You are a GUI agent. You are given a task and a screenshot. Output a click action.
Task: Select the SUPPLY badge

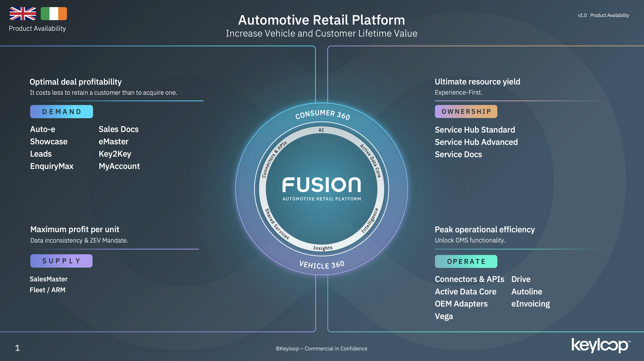click(x=61, y=261)
